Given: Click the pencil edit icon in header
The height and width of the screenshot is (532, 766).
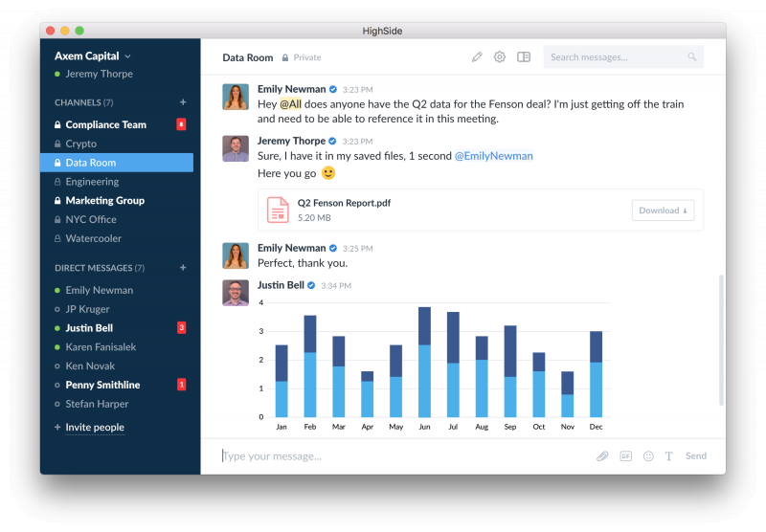Looking at the screenshot, I should 477,57.
